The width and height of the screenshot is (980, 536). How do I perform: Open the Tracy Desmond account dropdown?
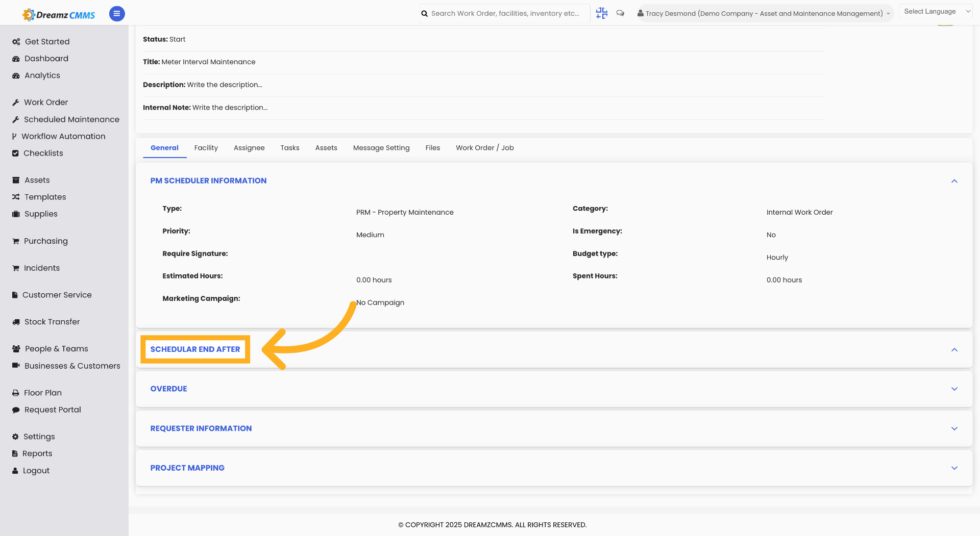765,13
